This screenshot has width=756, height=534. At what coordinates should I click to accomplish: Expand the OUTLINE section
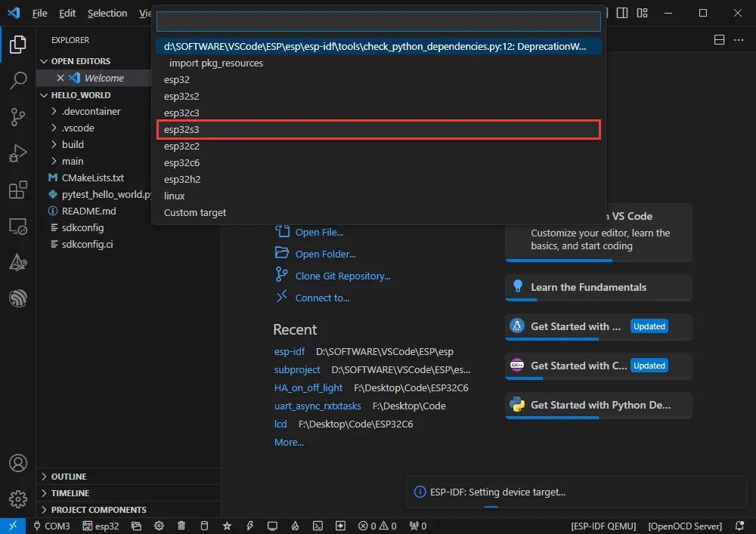(68, 477)
